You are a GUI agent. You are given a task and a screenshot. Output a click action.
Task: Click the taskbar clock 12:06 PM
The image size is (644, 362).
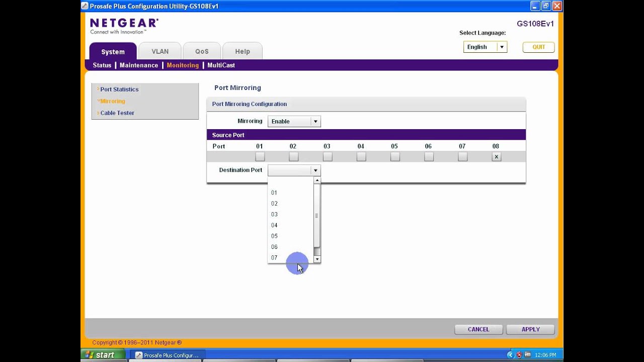pyautogui.click(x=546, y=355)
